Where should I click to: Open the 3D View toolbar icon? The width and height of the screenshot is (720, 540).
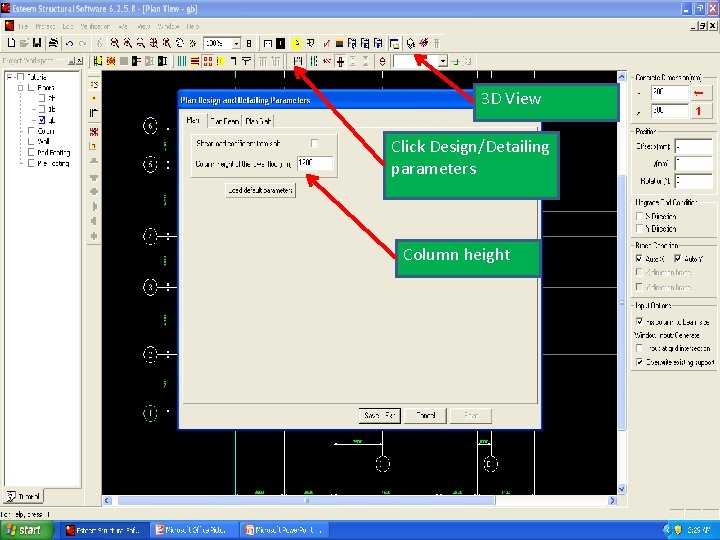pyautogui.click(x=411, y=44)
